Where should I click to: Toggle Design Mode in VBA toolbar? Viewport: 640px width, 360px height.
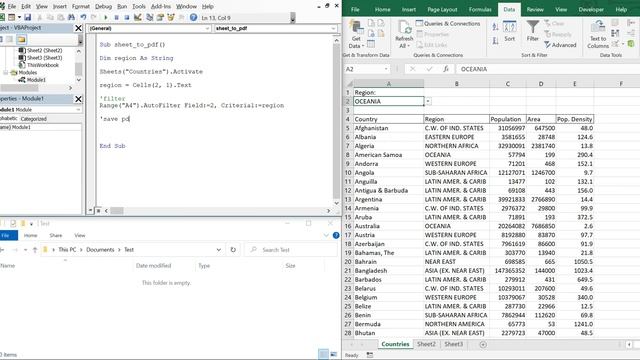tap(138, 18)
